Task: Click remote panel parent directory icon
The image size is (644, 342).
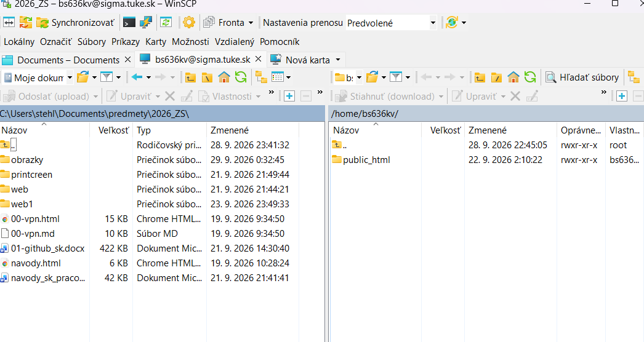Action: 480,77
